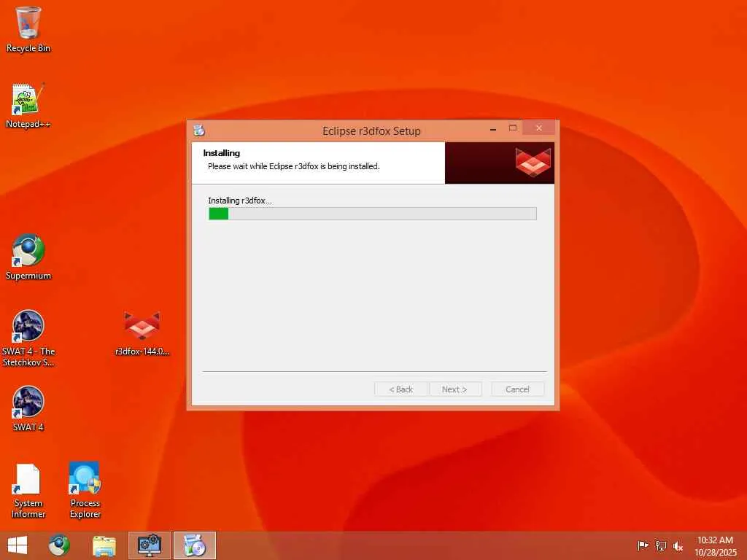Select the System Informer desktop shortcut
Screen dimensions: 747x560
point(28,491)
